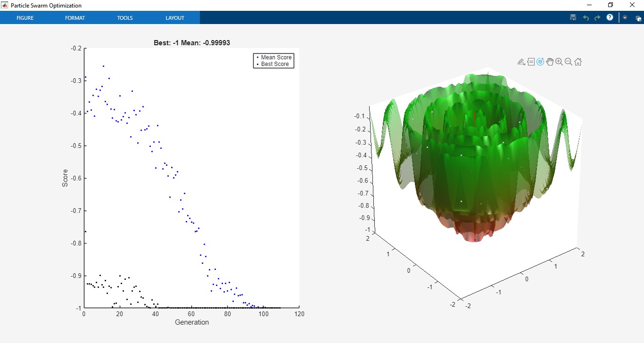Click the Best Score legend entry
644x343 pixels.
pos(272,64)
